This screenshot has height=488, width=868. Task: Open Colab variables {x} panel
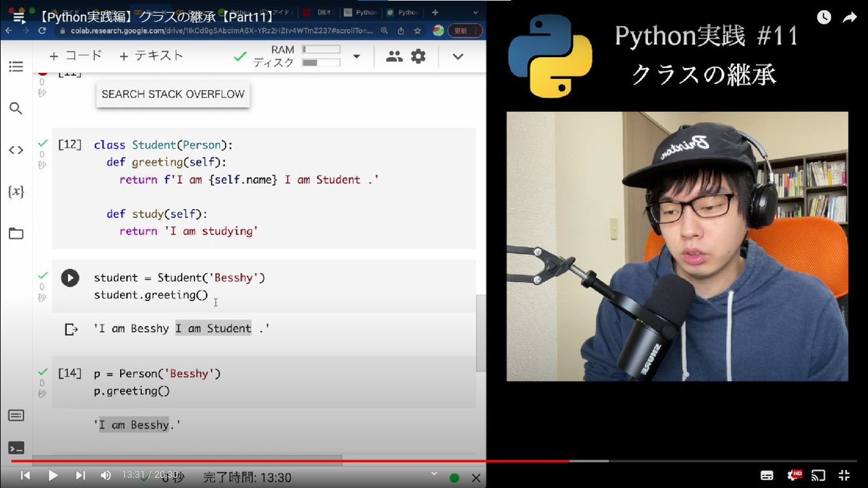16,192
